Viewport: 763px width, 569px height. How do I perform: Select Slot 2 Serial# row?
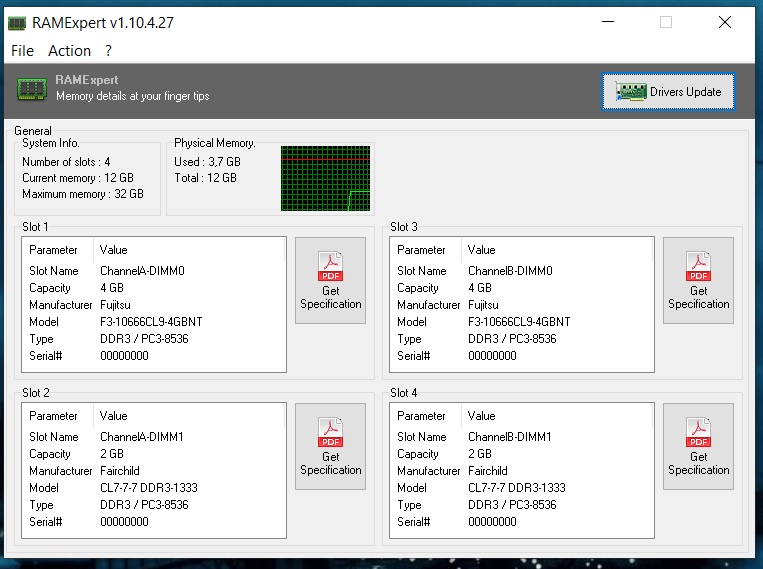(154, 522)
